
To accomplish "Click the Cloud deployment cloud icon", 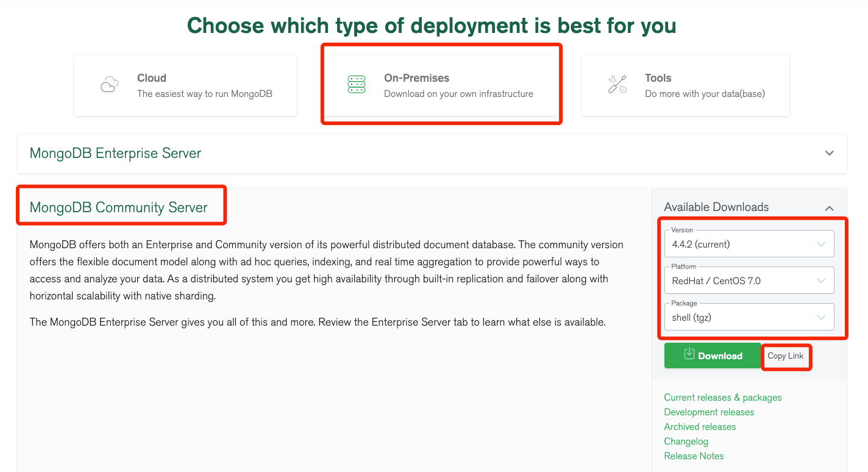I will [110, 85].
